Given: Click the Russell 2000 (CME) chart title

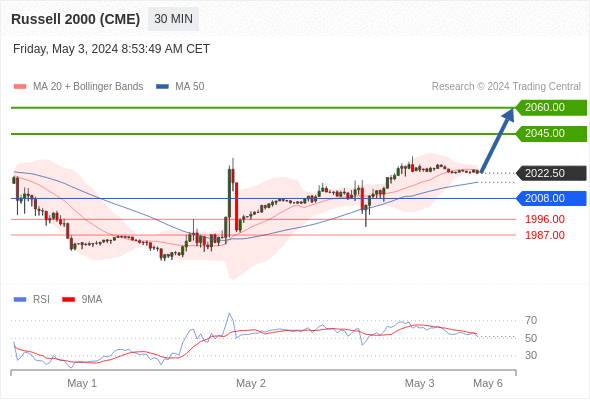Looking at the screenshot, I should [x=76, y=19].
